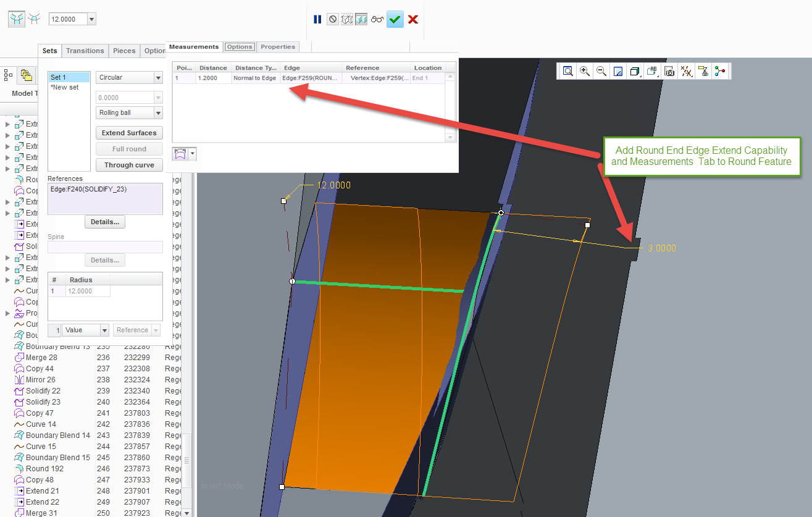The height and width of the screenshot is (517, 812).
Task: Open the Pieces tab
Action: 124,51
